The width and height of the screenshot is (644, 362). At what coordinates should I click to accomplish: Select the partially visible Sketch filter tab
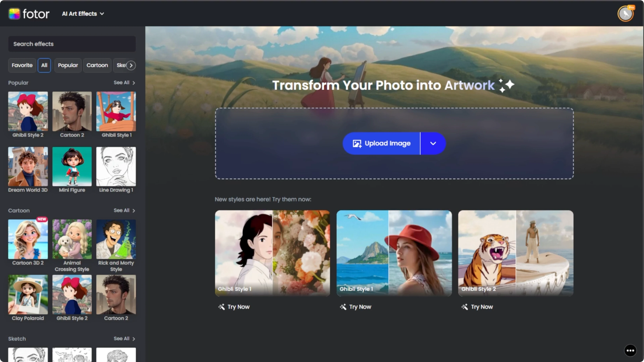click(120, 65)
